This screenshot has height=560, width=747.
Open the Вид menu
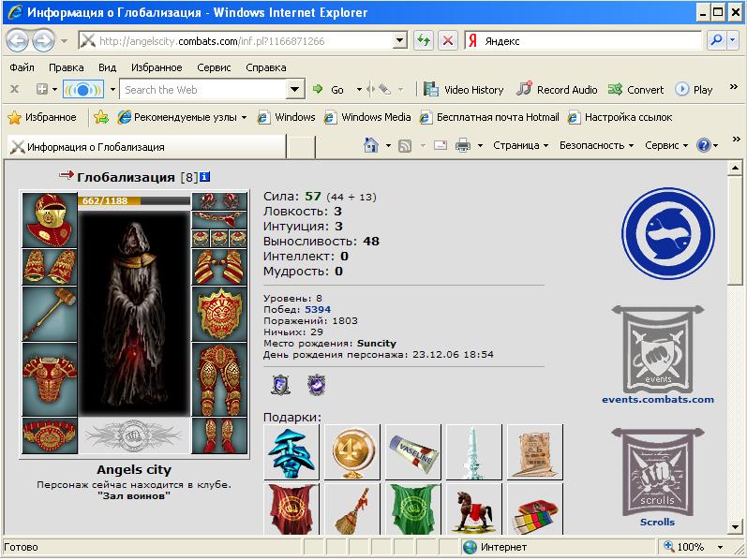tap(107, 67)
